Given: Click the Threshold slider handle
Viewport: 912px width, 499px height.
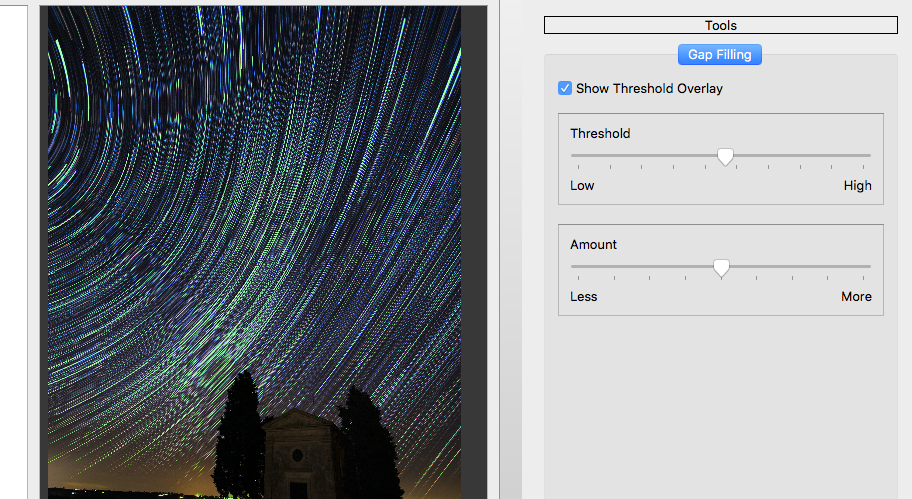Looking at the screenshot, I should coord(725,156).
